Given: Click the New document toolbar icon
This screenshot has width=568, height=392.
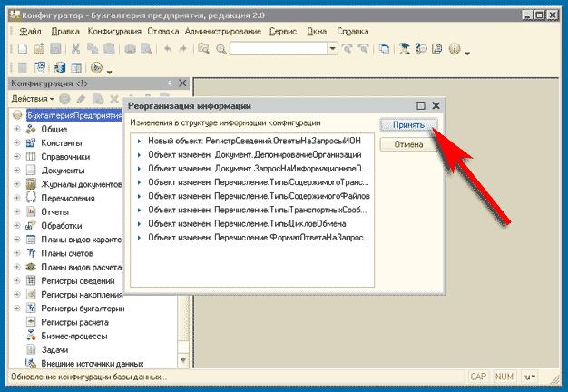Looking at the screenshot, I should (22, 49).
